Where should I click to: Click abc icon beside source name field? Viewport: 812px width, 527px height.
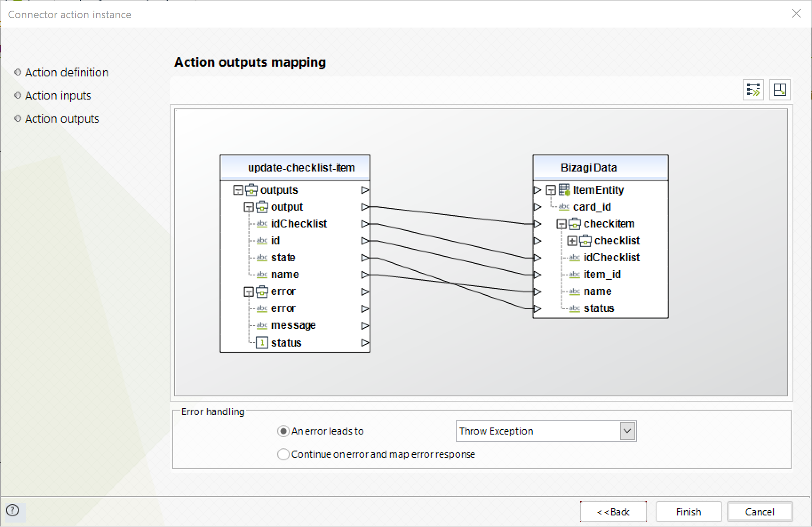(262, 275)
